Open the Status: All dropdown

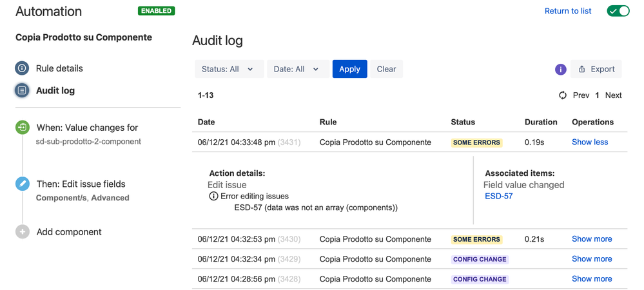pyautogui.click(x=229, y=69)
